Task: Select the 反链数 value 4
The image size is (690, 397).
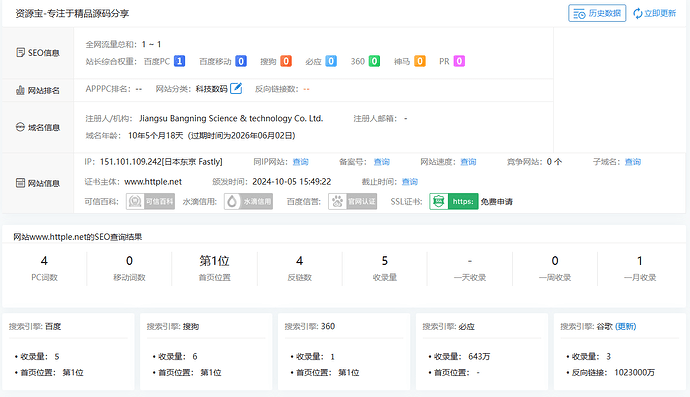Action: [300, 261]
